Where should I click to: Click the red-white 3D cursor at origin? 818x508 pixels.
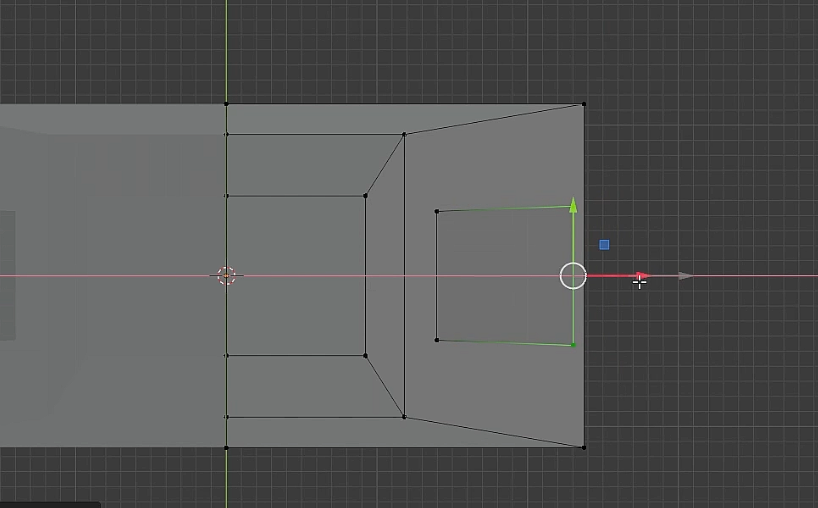[x=226, y=275]
